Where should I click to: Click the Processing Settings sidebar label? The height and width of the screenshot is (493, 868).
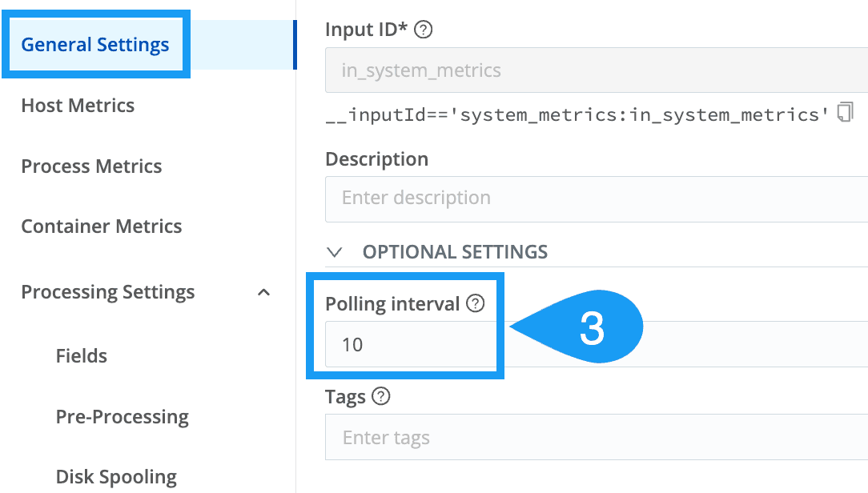tap(108, 292)
